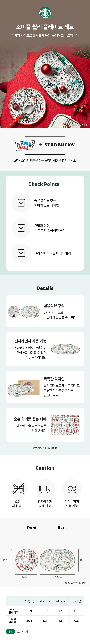This screenshot has height=644, width=90.
Task: Click the green 재질 badge
Action: (10, 632)
